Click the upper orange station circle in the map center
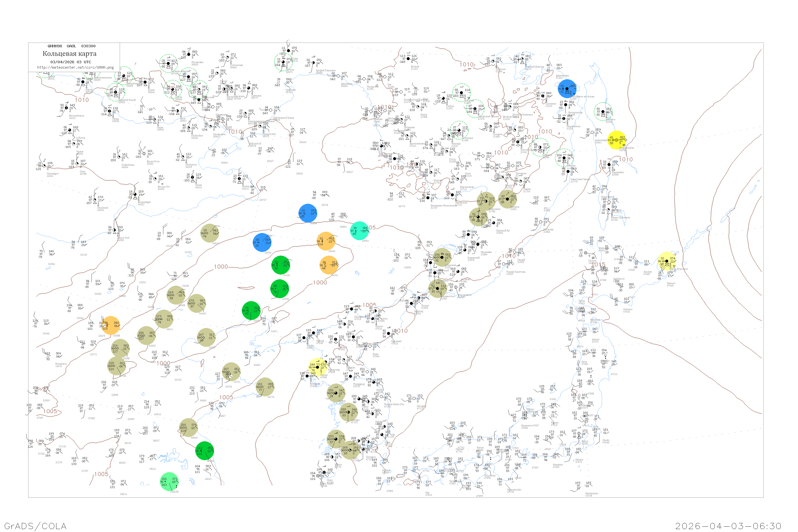Image resolution: width=798 pixels, height=532 pixels. 326,241
